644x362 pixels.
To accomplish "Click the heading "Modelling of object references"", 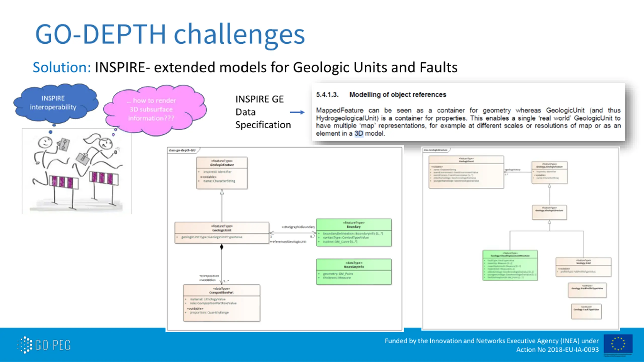I will (398, 95).
